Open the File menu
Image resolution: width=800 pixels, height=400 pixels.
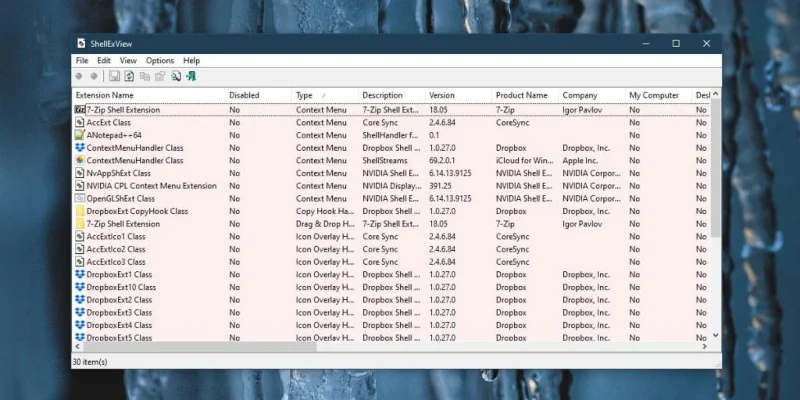(x=82, y=60)
